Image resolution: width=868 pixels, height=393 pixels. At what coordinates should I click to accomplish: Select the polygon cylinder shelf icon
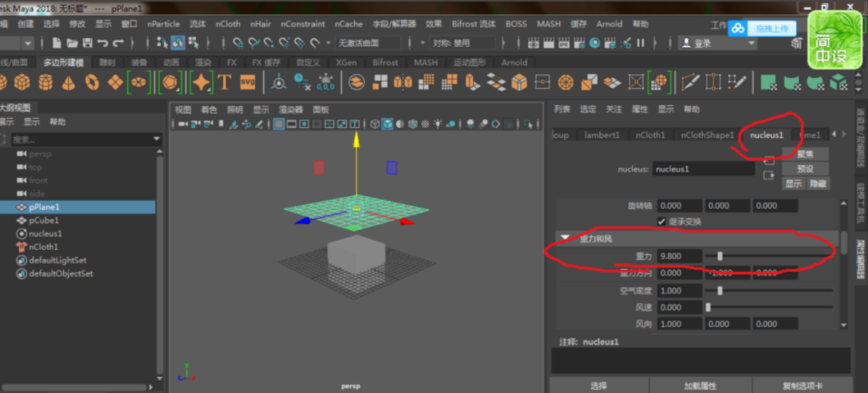pos(45,83)
